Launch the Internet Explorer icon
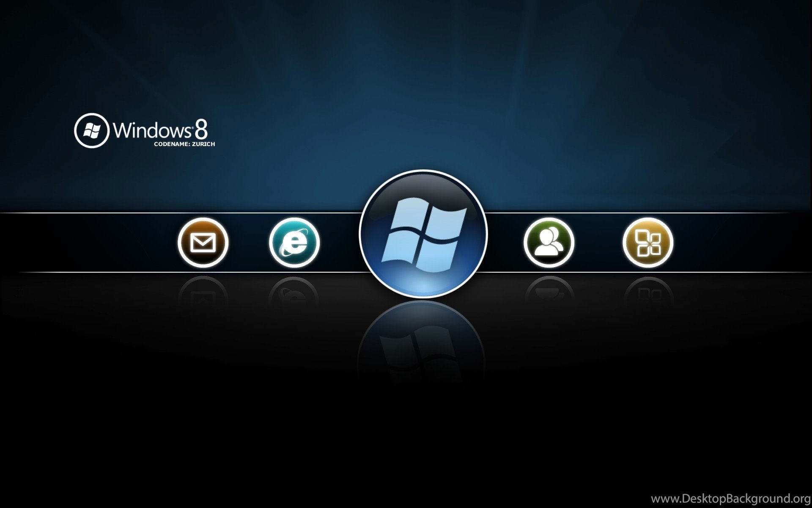 click(x=294, y=243)
